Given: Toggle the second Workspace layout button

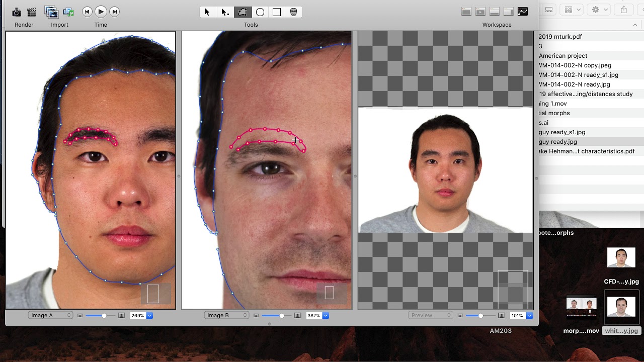Looking at the screenshot, I should 480,12.
